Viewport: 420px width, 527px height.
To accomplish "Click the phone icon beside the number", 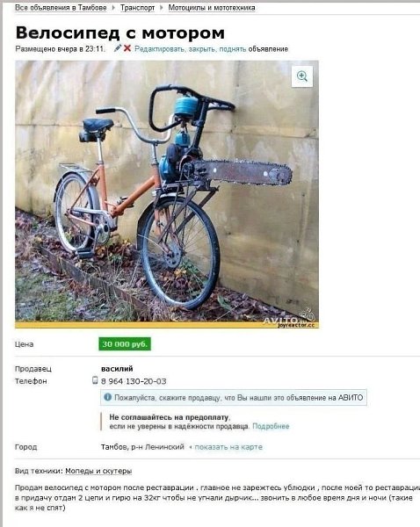I will click(x=95, y=380).
